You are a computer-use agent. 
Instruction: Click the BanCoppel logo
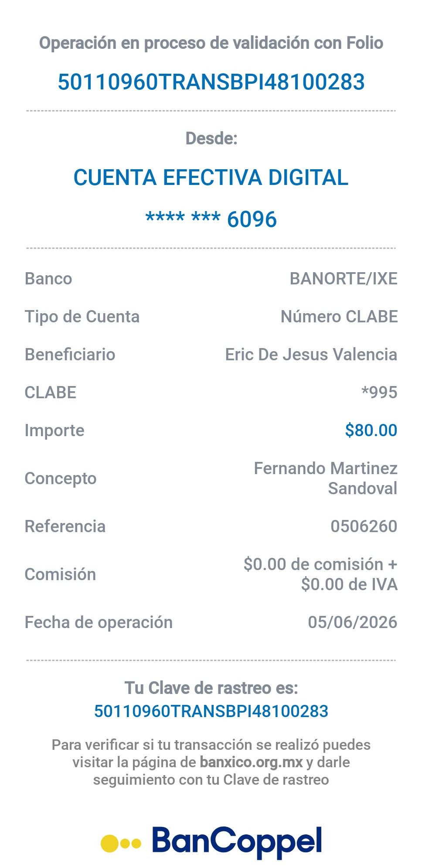(211, 842)
